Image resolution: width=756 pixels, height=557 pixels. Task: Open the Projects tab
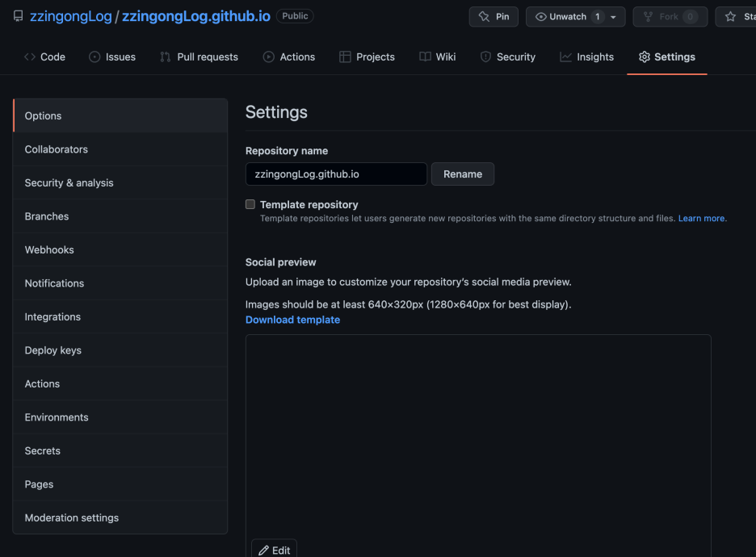(x=367, y=57)
